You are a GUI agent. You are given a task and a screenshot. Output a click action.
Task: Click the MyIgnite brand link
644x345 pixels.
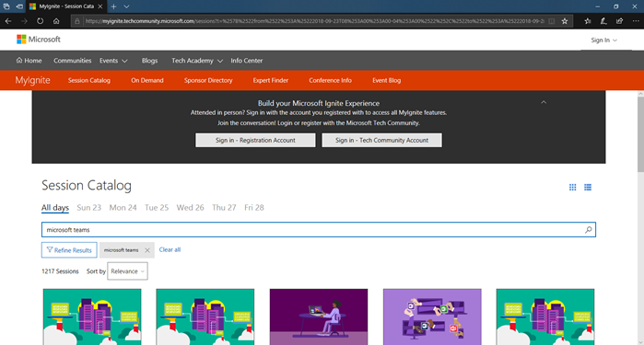[x=32, y=80]
